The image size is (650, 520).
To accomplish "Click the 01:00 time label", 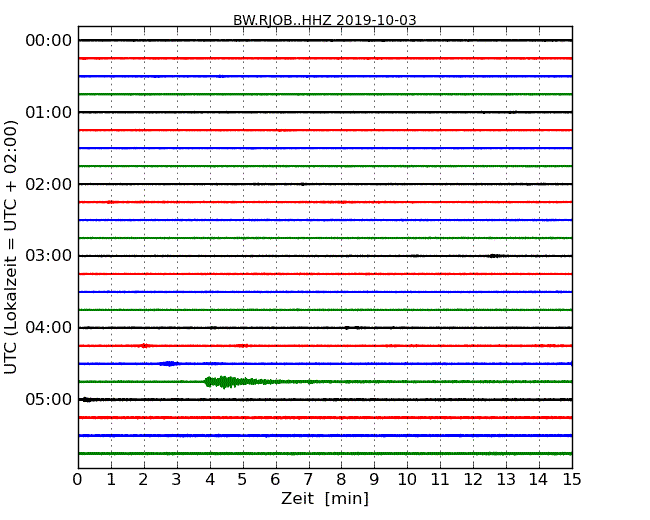I will (49, 112).
